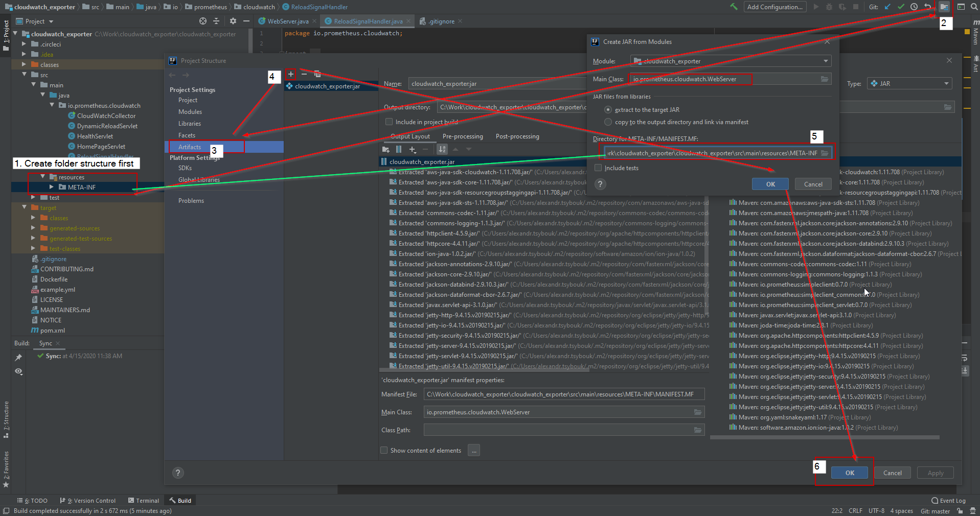Click artifact Name input field
Screen dimensions: 980x516
coord(498,84)
